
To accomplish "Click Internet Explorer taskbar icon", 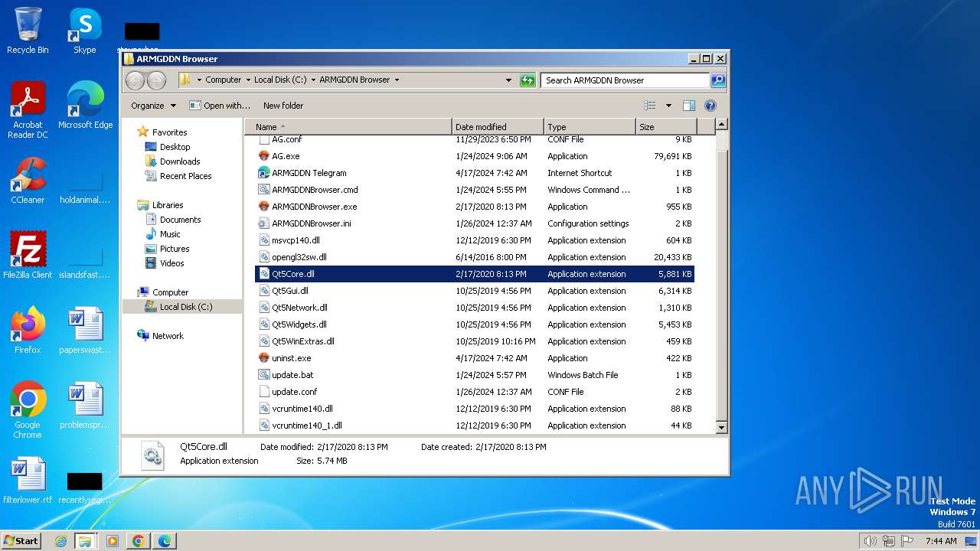I will click(61, 541).
